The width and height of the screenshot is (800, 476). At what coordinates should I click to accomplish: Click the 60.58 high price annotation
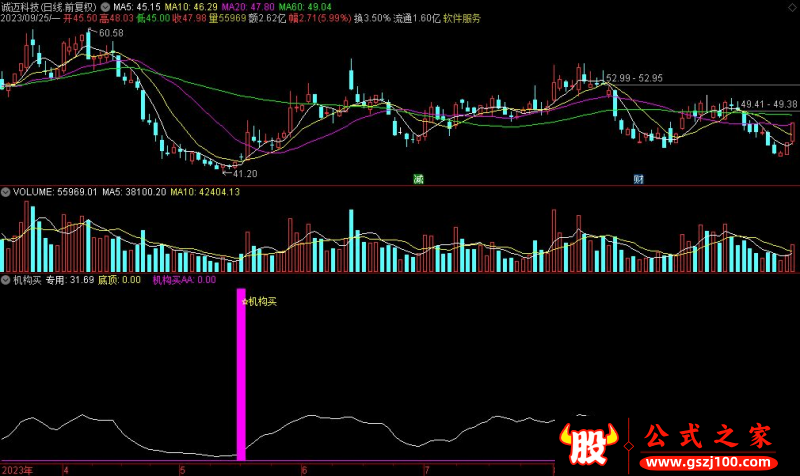tap(111, 33)
